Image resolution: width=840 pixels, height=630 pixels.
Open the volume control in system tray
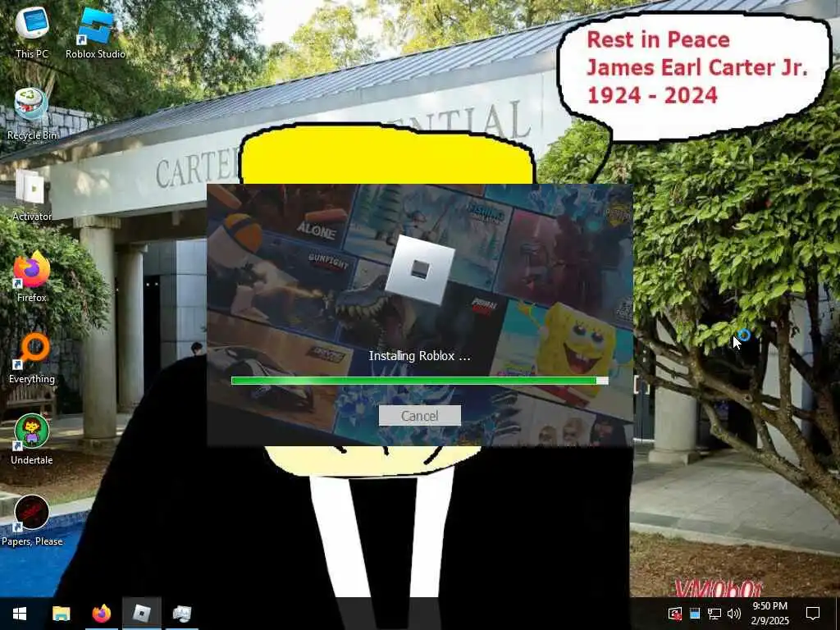coord(734,614)
